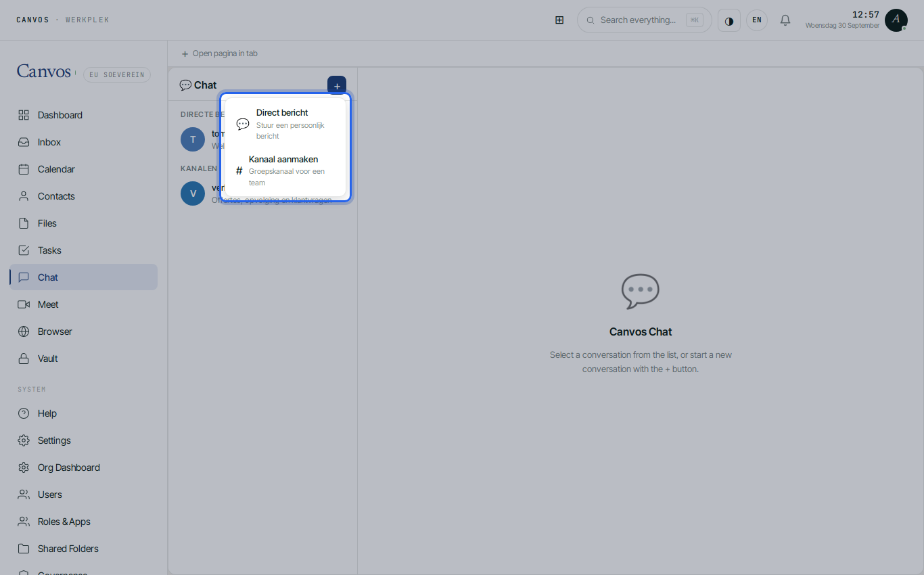The width and height of the screenshot is (924, 575).
Task: Open Vault in the sidebar
Action: point(83,359)
